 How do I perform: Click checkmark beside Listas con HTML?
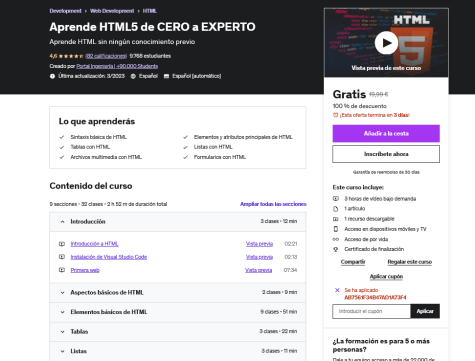tap(185, 147)
